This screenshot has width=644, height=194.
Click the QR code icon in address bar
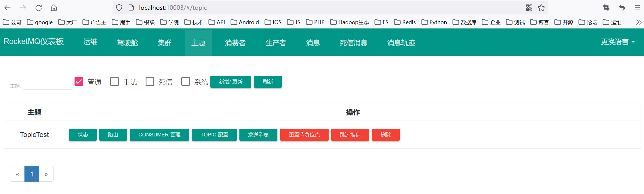coord(529,8)
